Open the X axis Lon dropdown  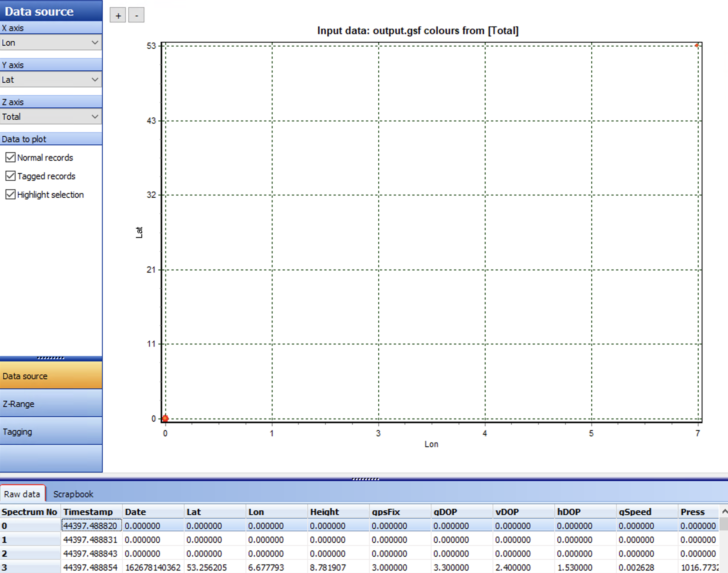[51, 43]
